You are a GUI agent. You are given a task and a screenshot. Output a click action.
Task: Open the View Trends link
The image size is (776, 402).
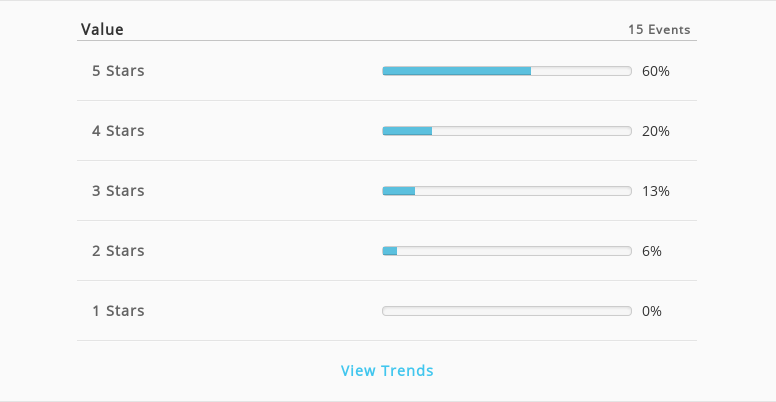coord(387,370)
